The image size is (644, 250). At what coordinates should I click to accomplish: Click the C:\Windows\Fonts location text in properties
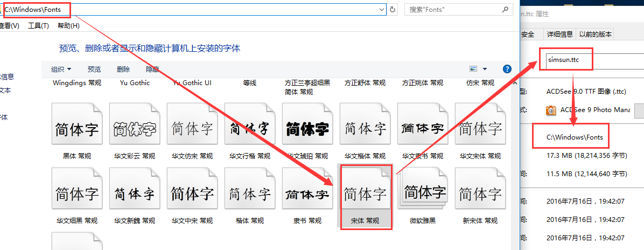point(575,137)
